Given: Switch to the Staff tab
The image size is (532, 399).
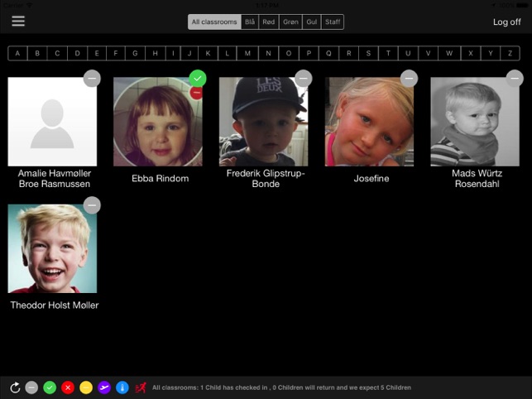Looking at the screenshot, I should (333, 22).
